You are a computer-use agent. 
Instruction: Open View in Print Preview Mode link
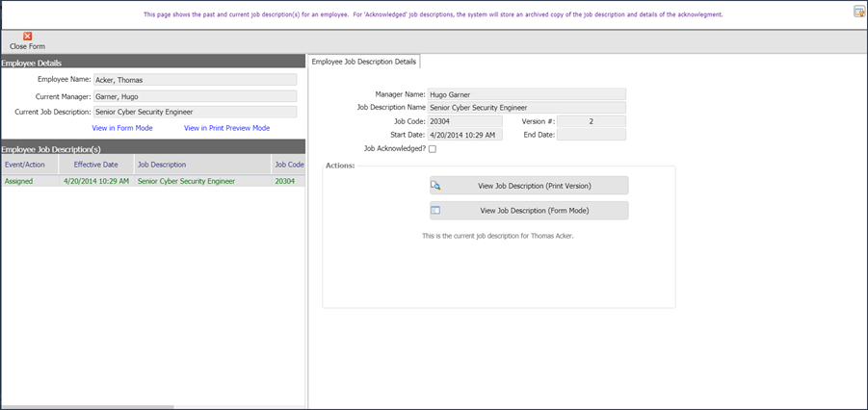tap(226, 128)
